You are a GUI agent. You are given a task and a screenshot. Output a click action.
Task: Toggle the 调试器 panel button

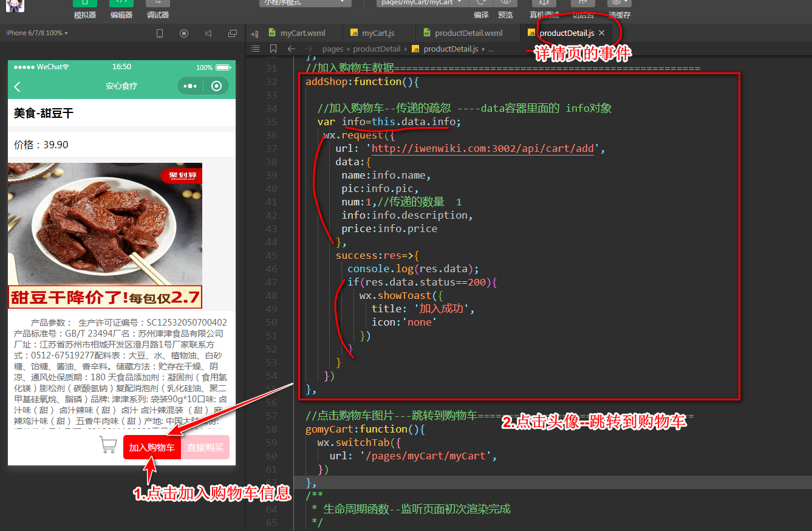tap(158, 10)
